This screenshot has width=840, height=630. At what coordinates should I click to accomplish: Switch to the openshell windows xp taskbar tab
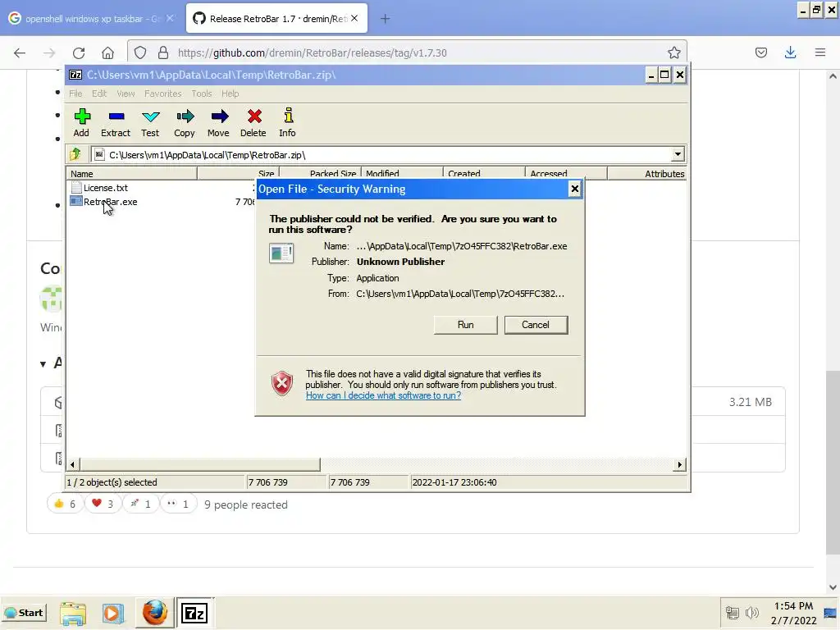(92, 19)
